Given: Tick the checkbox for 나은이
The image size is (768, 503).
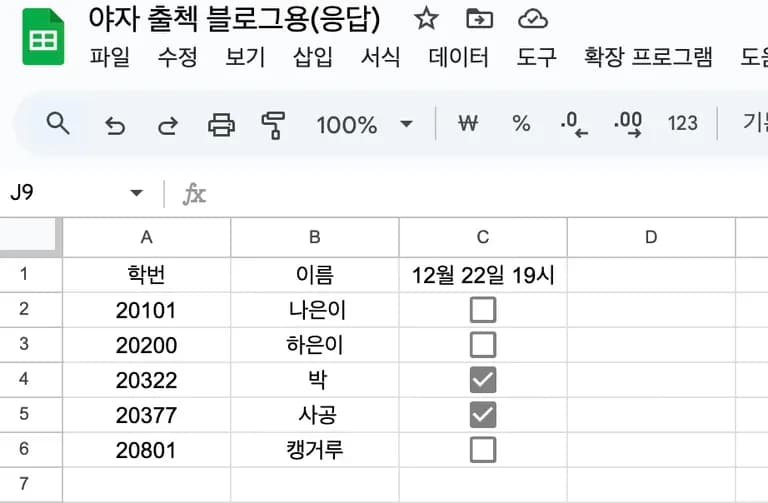Looking at the screenshot, I should tap(483, 310).
